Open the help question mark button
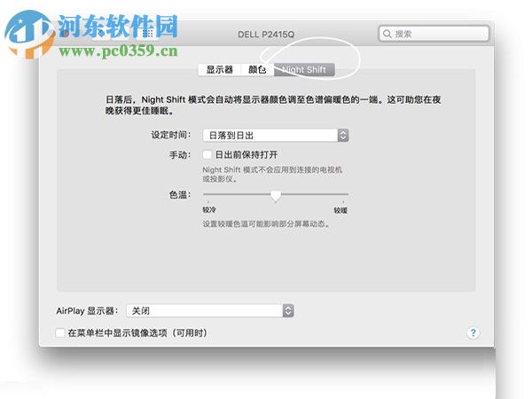Screen dimensions: 532x399 point(473,332)
